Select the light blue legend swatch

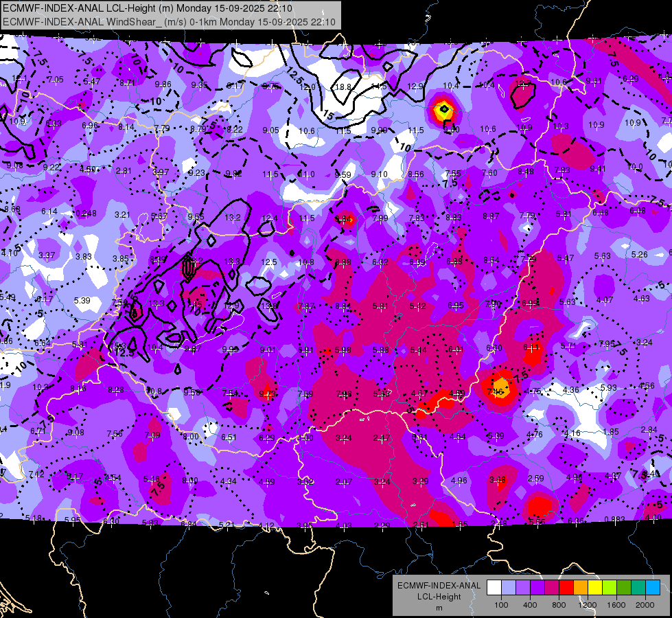point(508,588)
